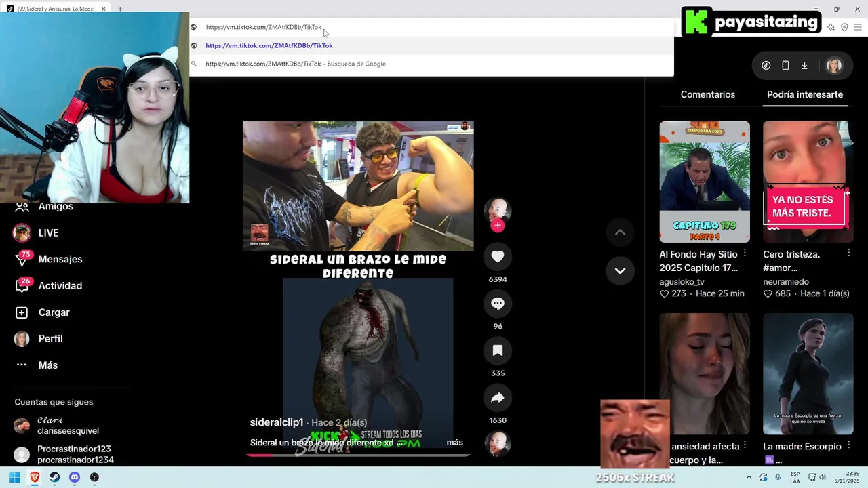The width and height of the screenshot is (868, 488).
Task: Play the Al Fondo Hay Sitio Capitulo 179 thumbnail
Action: [x=705, y=182]
